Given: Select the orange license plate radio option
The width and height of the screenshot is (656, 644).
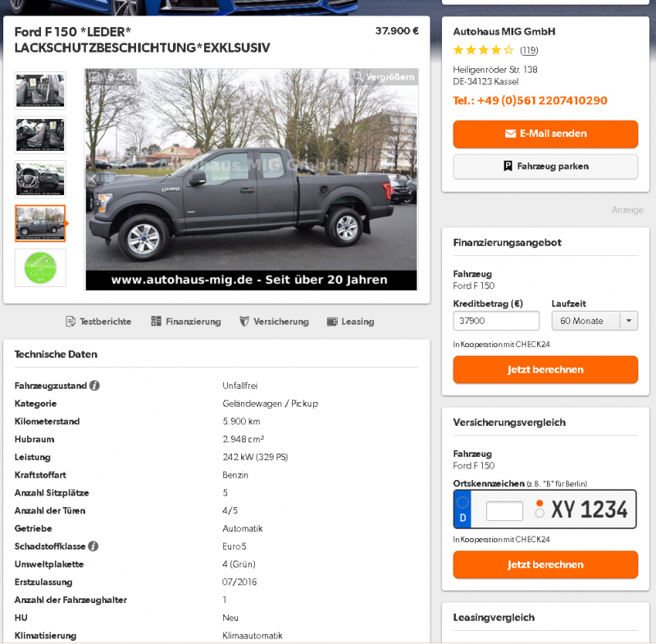Looking at the screenshot, I should click(540, 503).
